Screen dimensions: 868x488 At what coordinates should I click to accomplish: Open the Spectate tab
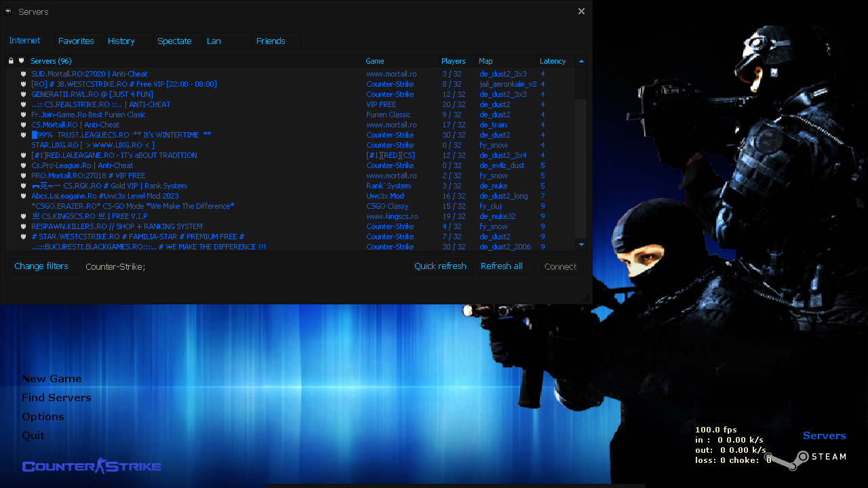pos(174,41)
